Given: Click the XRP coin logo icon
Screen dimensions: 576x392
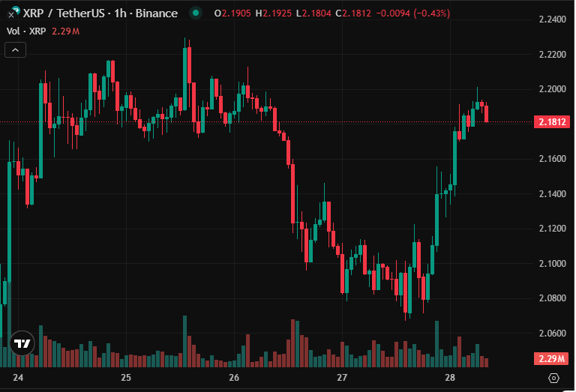Looking at the screenshot, I should point(13,13).
